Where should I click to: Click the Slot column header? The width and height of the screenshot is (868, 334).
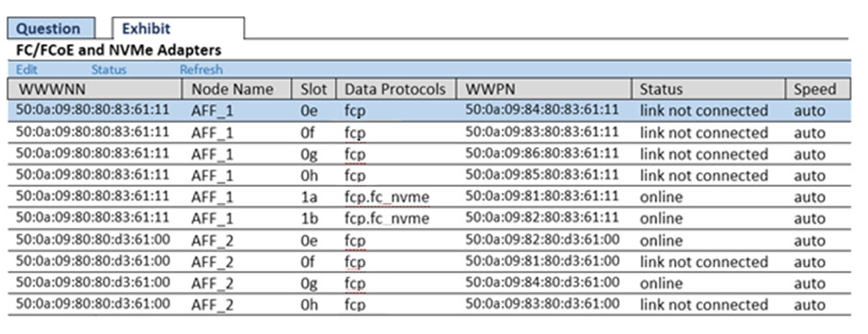(314, 89)
